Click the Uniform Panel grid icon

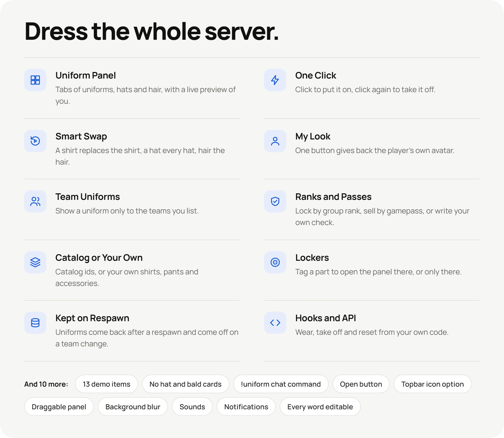(x=35, y=80)
